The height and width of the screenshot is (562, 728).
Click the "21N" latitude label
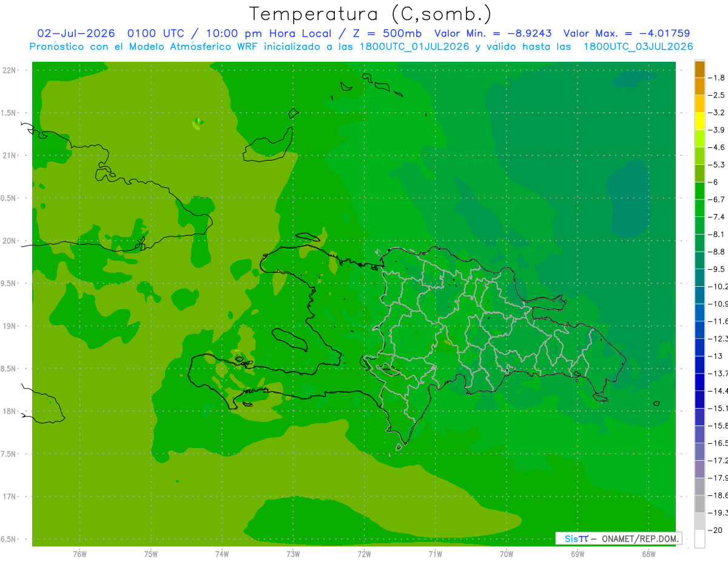tap(10, 156)
